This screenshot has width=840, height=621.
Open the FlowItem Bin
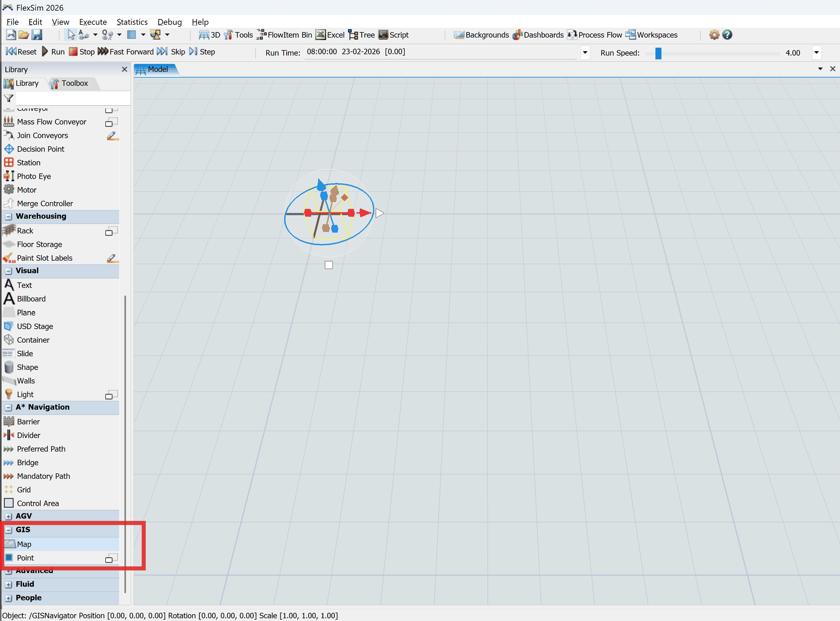284,35
